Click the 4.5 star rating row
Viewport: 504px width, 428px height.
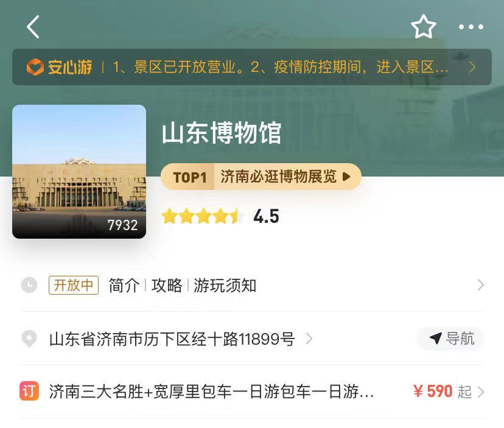pyautogui.click(x=220, y=216)
